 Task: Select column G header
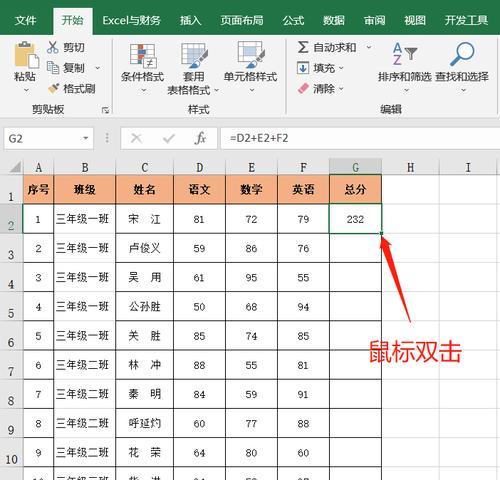point(355,167)
